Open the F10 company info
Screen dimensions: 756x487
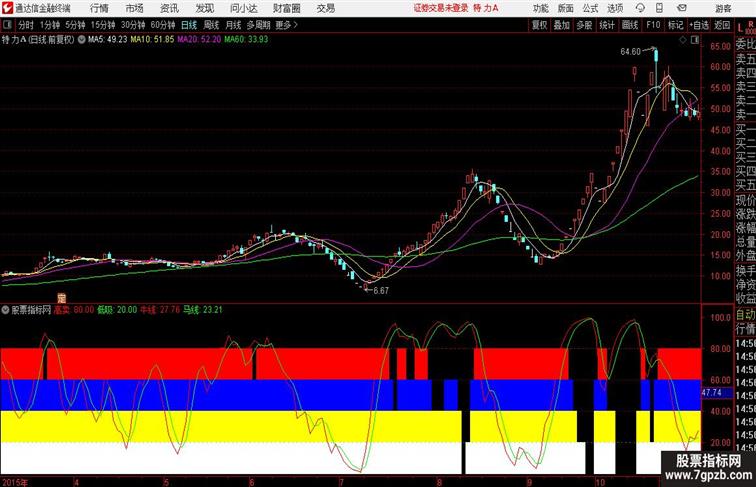653,25
